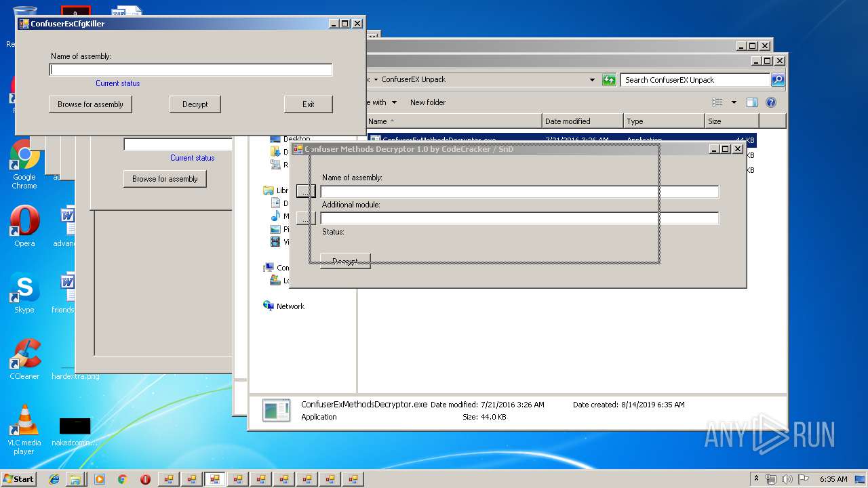
Task: Sort files by the Type column header
Action: (664, 121)
